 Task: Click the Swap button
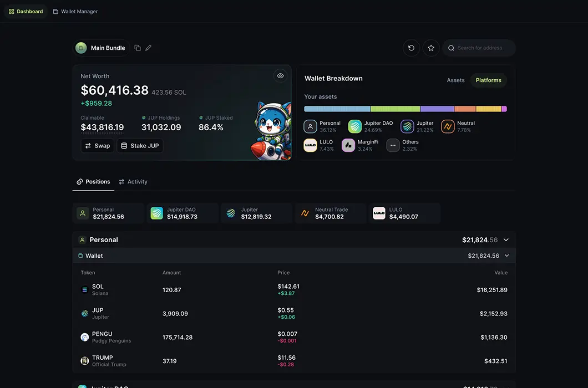[x=97, y=145]
